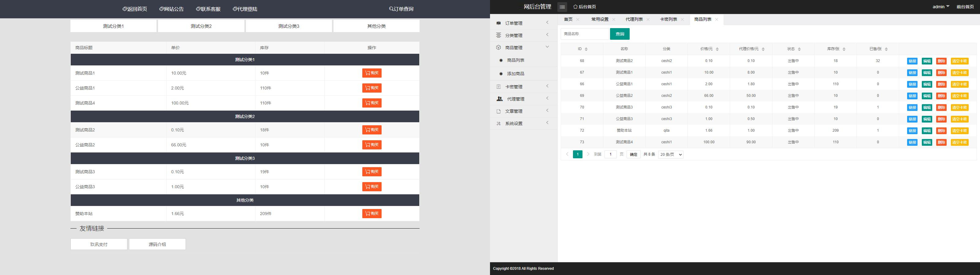
Task: Click the 订单管理 sidebar icon
Action: [x=498, y=23]
